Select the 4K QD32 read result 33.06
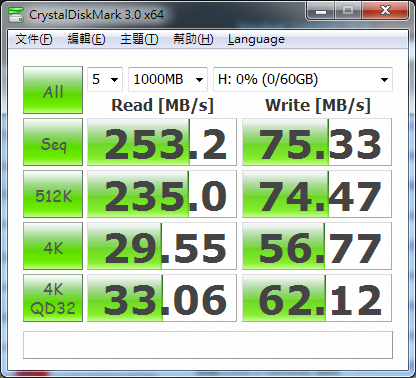The width and height of the screenshot is (416, 378). [162, 298]
